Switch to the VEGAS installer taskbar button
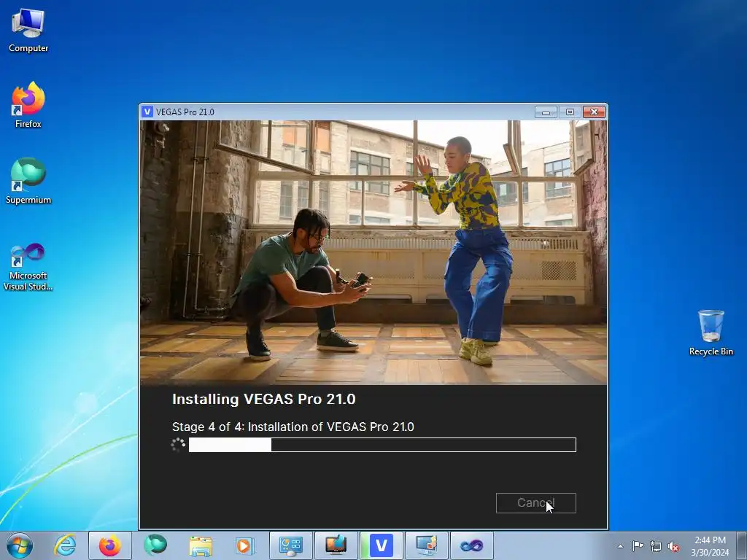 click(381, 545)
